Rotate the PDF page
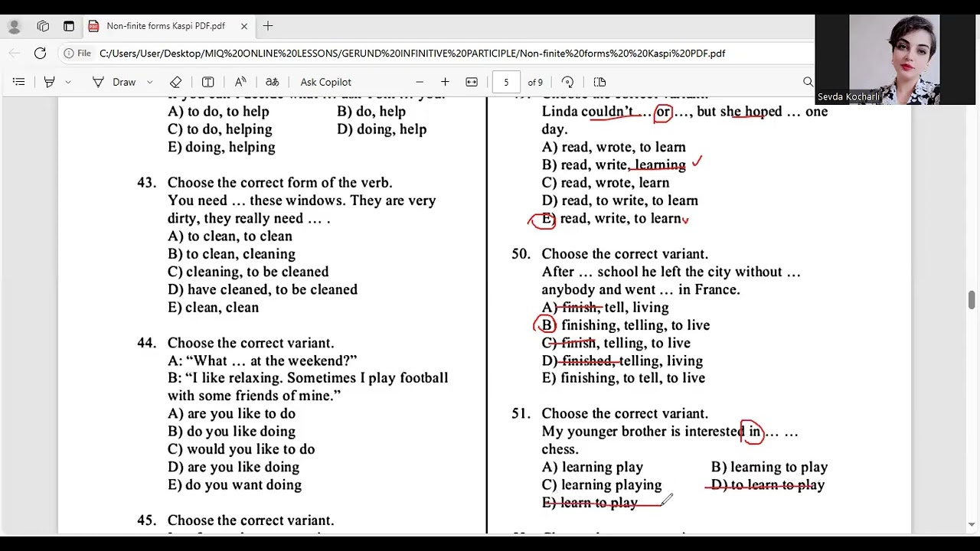Image resolution: width=980 pixels, height=551 pixels. click(x=567, y=82)
